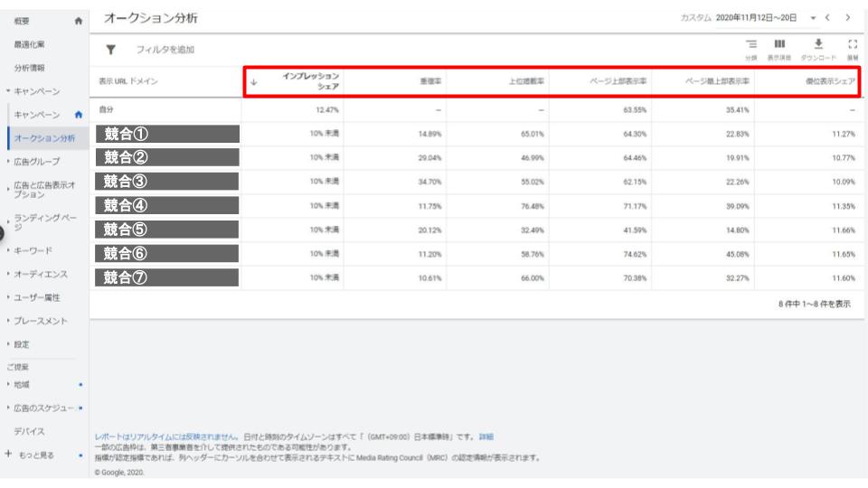The width and height of the screenshot is (868, 488).
Task: Sort by ページ上部表示率 column header
Action: (x=618, y=81)
